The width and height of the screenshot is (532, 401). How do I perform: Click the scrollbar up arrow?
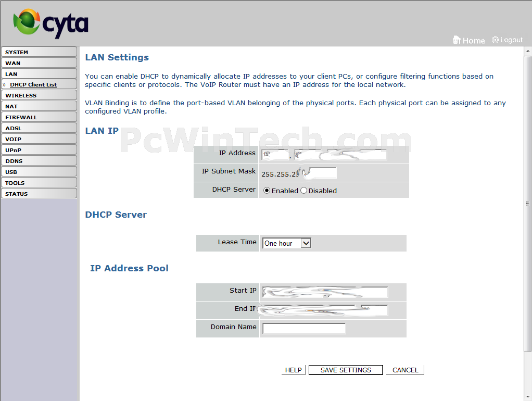(x=528, y=51)
